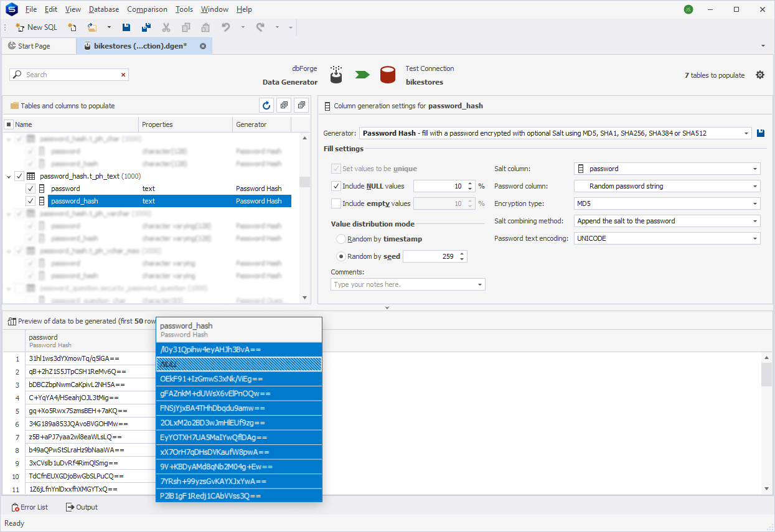Click the password_hash preview column header
This screenshot has width=775, height=532.
click(239, 330)
